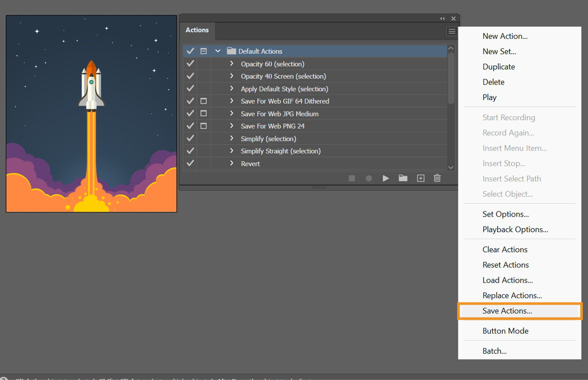Expand the Simplify (selection) action
588x380 pixels.
coord(232,139)
